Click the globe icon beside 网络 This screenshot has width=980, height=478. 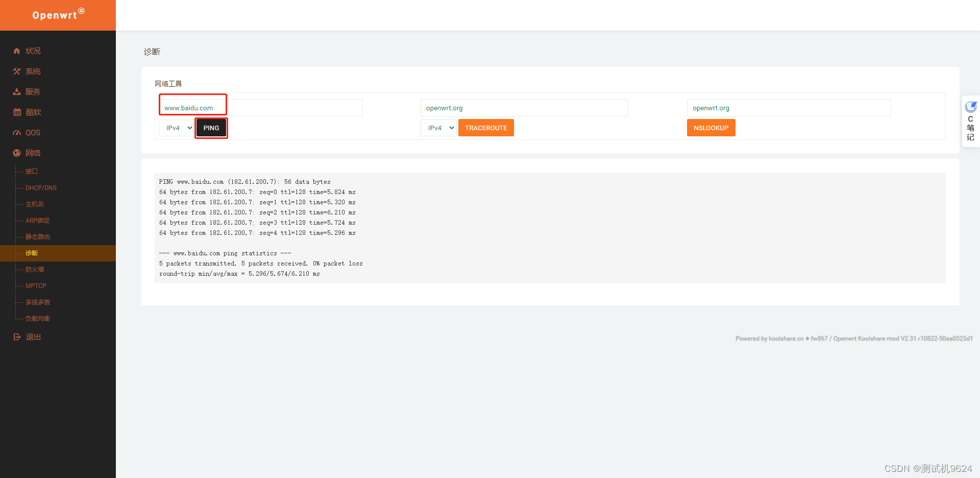click(17, 153)
